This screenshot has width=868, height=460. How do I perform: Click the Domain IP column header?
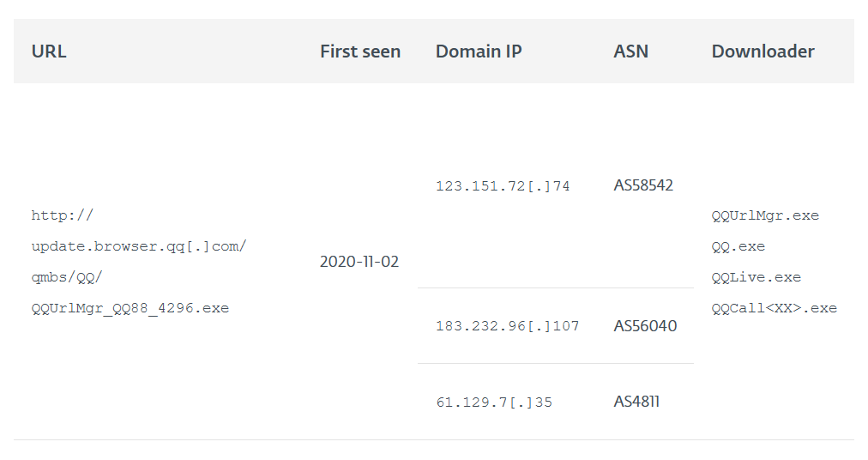[x=479, y=51]
